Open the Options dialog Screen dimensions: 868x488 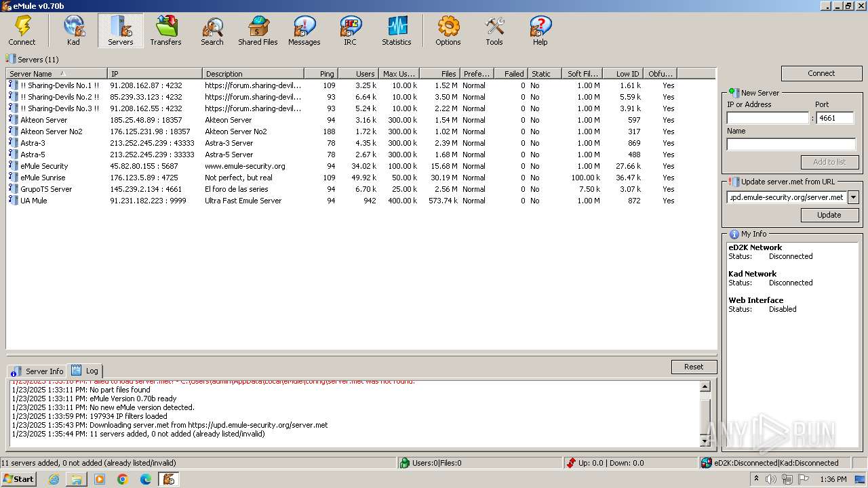(x=448, y=31)
